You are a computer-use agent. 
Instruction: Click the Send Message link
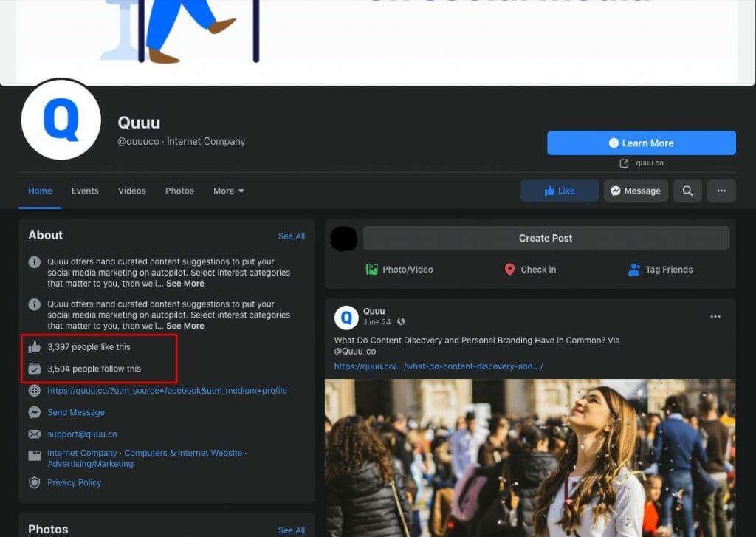tap(76, 412)
